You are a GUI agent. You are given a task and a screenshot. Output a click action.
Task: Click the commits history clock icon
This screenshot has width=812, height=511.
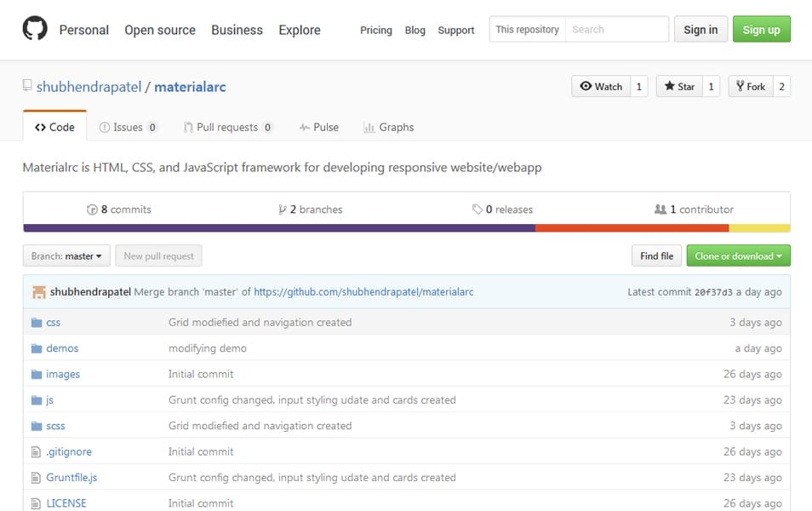point(92,210)
